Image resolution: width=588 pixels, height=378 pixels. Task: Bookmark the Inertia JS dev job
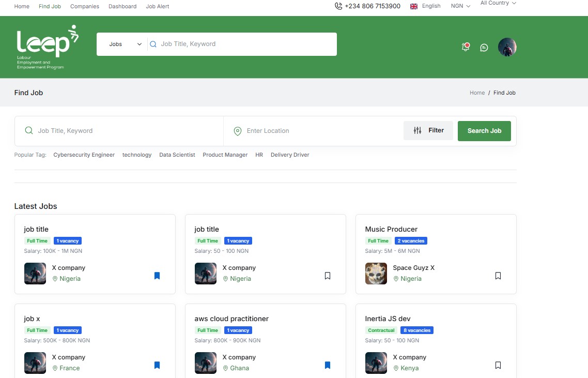coord(498,365)
